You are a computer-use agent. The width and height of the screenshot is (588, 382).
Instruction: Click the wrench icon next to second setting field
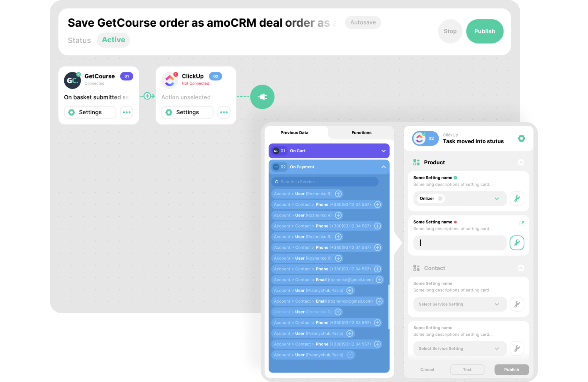point(517,243)
